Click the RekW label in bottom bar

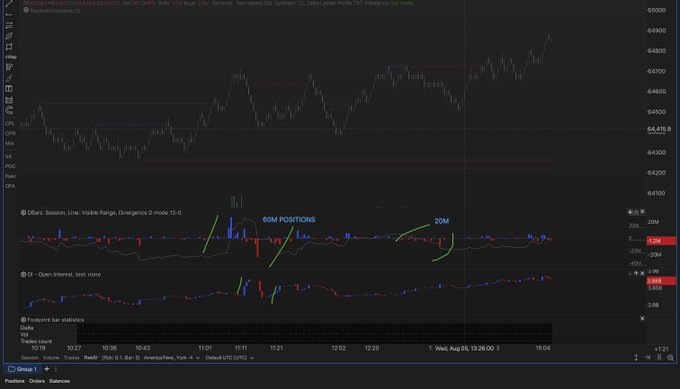[x=91, y=358]
